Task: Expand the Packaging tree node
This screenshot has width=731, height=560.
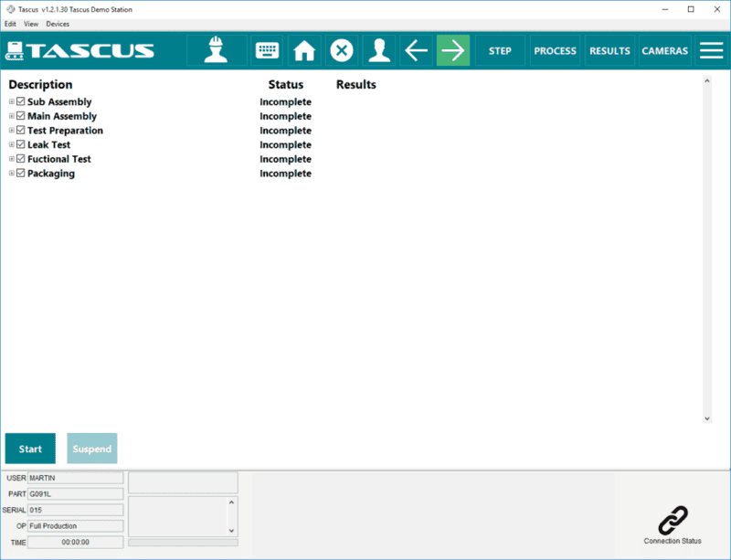Action: click(12, 174)
